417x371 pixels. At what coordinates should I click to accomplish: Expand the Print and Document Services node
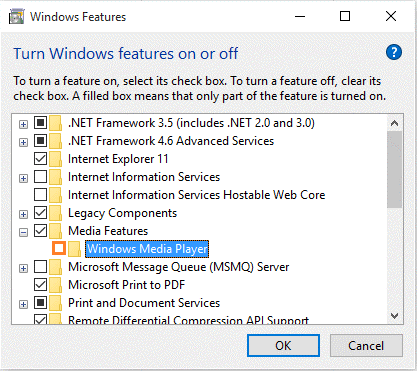click(x=23, y=304)
